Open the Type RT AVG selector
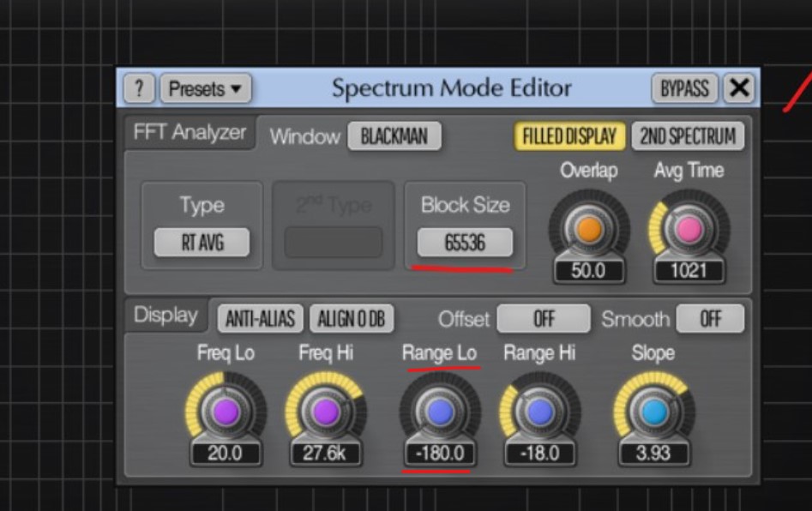The image size is (812, 511). click(202, 243)
